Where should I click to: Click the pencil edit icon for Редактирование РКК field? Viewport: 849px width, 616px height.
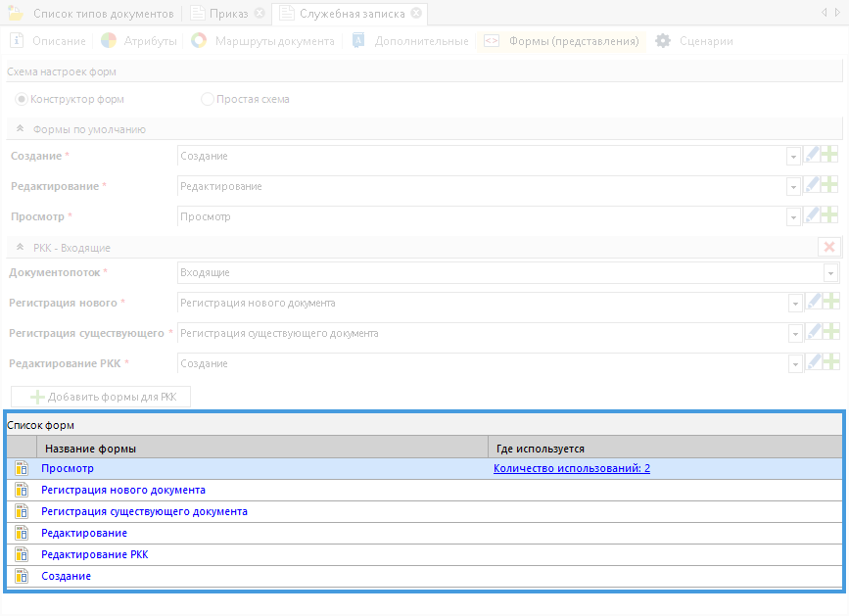812,363
